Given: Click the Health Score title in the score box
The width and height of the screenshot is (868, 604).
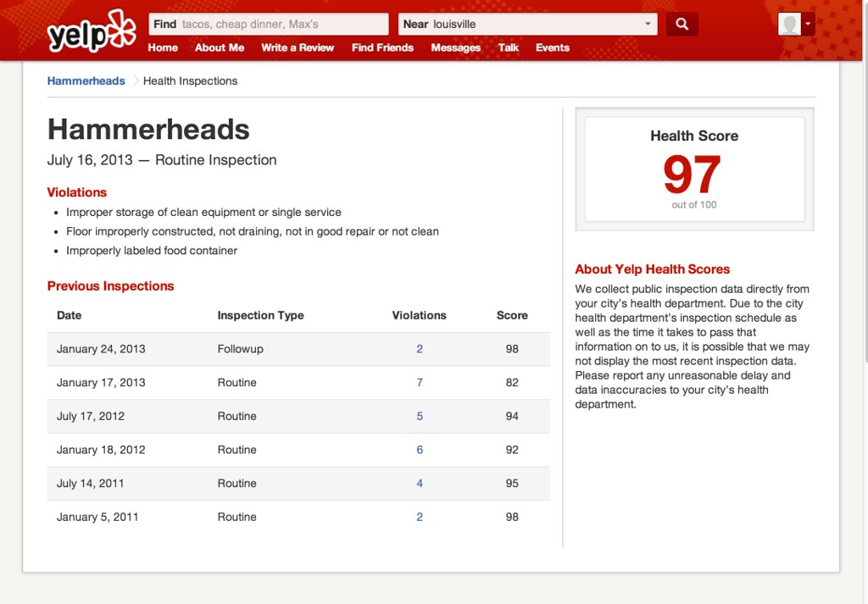Looking at the screenshot, I should (x=694, y=136).
